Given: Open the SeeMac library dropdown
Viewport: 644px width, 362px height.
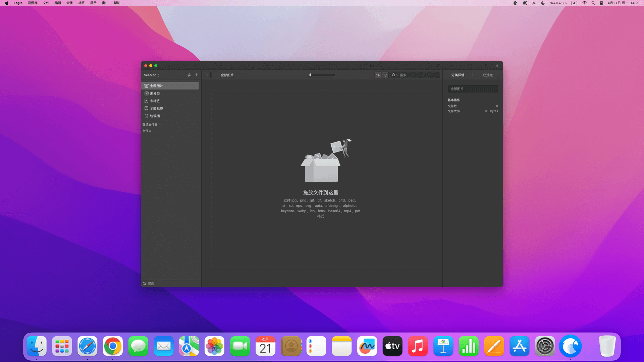Looking at the screenshot, I should (x=152, y=75).
